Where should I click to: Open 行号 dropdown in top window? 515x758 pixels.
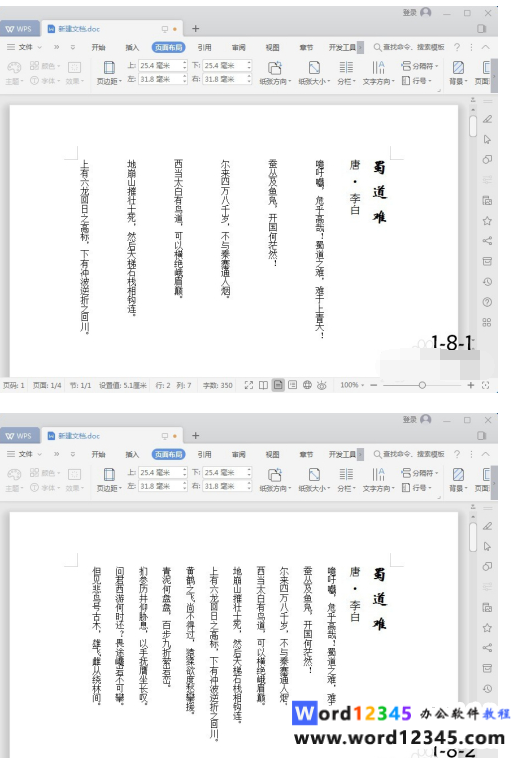[417, 81]
